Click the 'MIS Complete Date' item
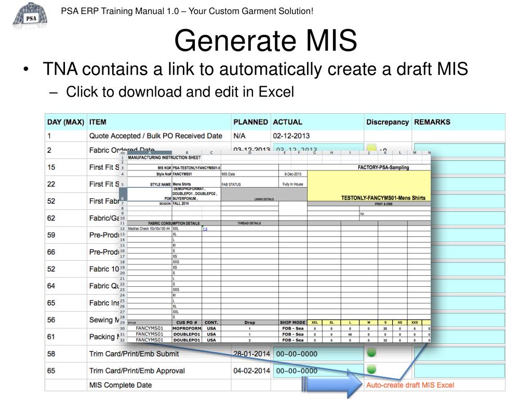Viewport: 532px width, 399px height. [x=121, y=385]
